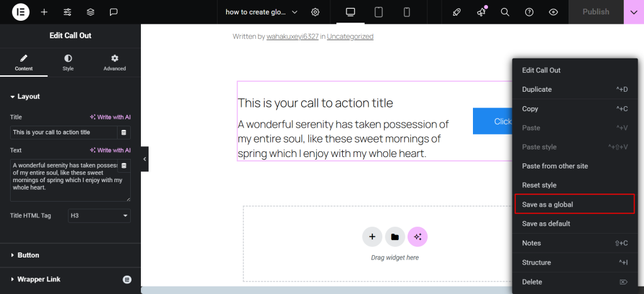The width and height of the screenshot is (644, 294).
Task: Open the Structure layers icon
Action: (91, 12)
